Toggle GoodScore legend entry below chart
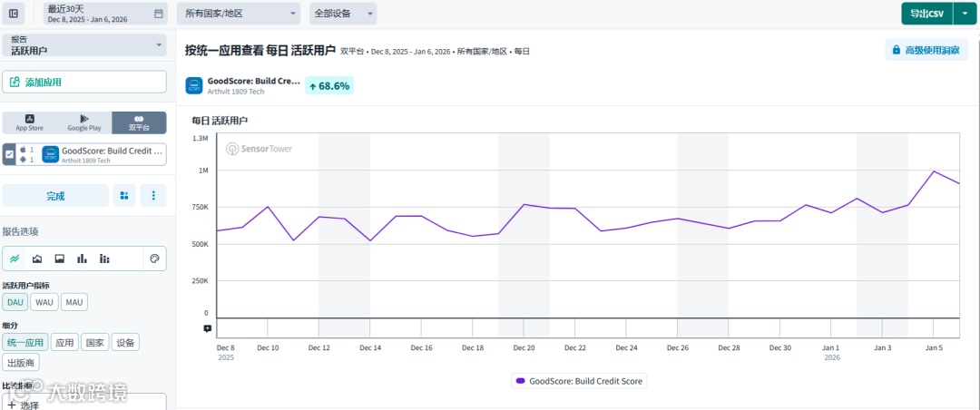 579,381
